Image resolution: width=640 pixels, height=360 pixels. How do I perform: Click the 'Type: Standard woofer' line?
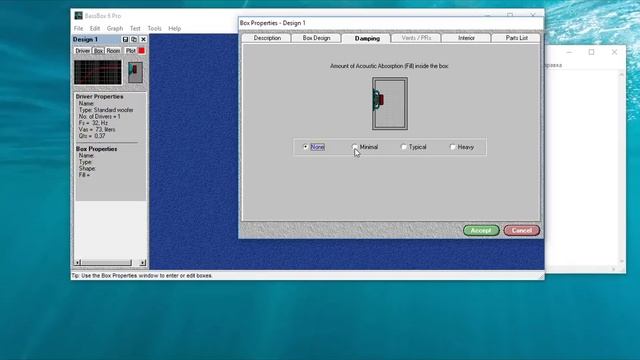(x=106, y=110)
